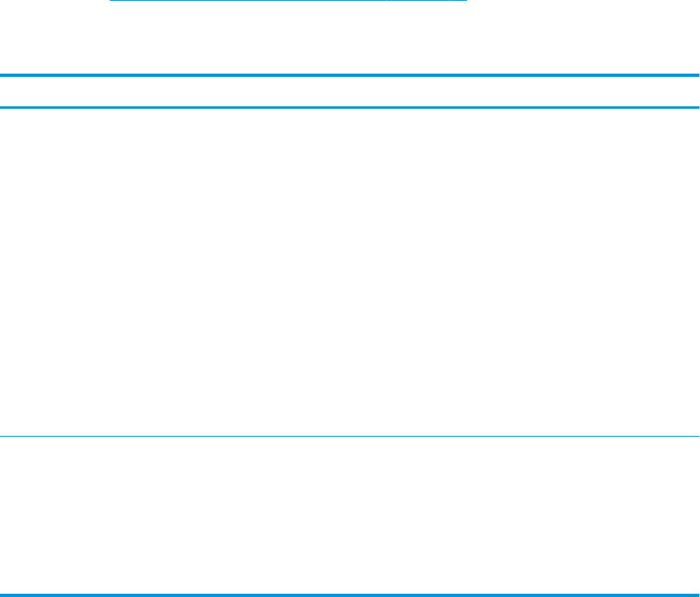Screen dimensions: 700x597
Task: Select the rightmost short underline segment at top
Action: coord(458,1)
